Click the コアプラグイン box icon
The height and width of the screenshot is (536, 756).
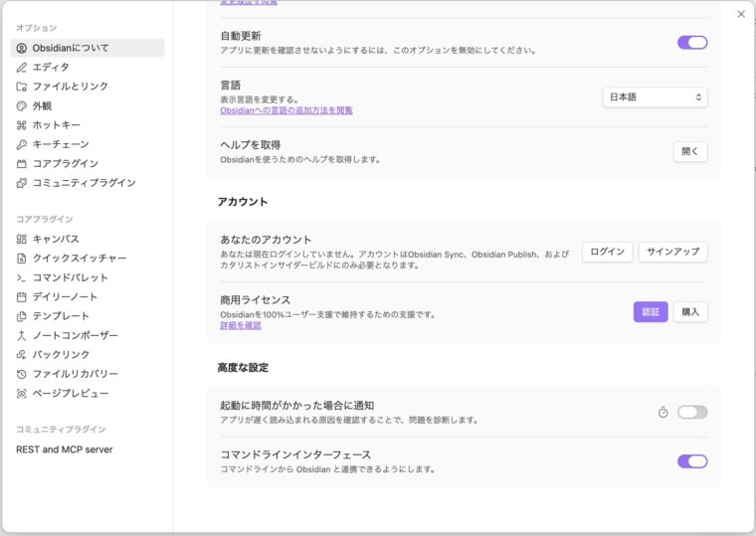tap(22, 164)
